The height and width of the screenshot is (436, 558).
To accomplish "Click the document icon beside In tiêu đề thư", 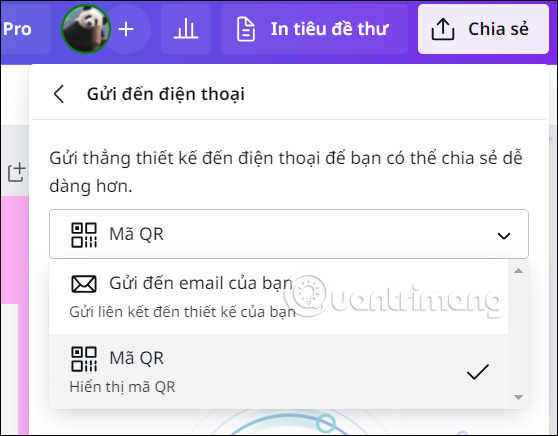I will pyautogui.click(x=246, y=29).
